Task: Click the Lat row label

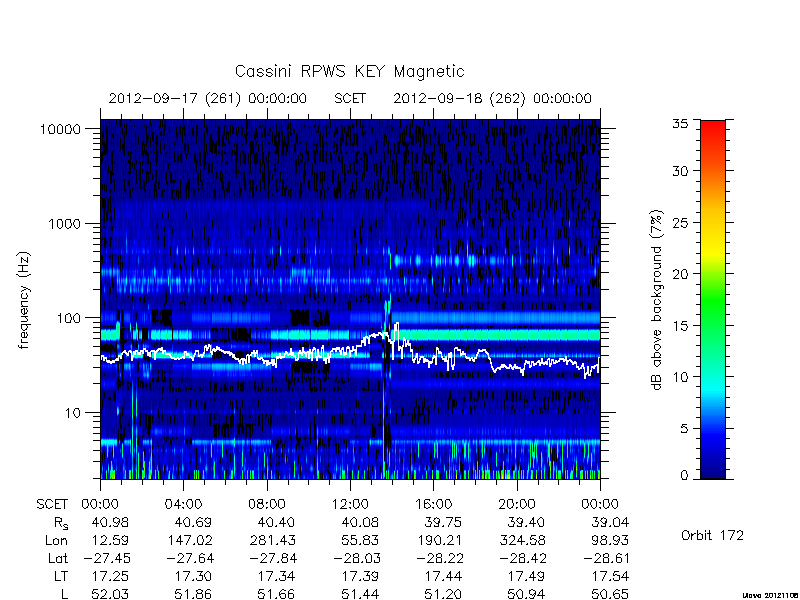Action: [x=58, y=559]
